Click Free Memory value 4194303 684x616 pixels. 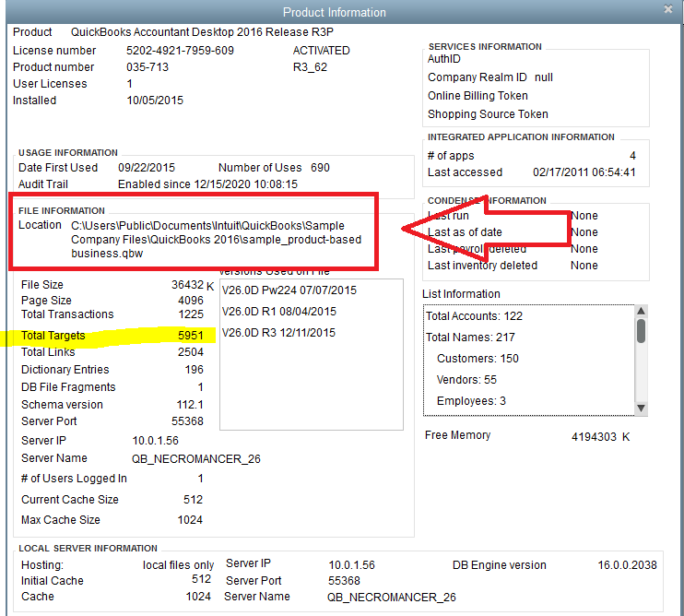pos(594,437)
